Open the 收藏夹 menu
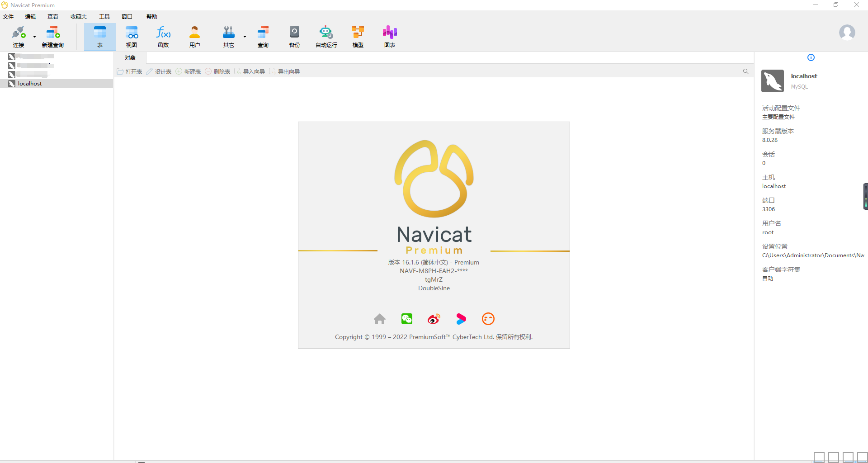This screenshot has width=868, height=463. click(79, 17)
